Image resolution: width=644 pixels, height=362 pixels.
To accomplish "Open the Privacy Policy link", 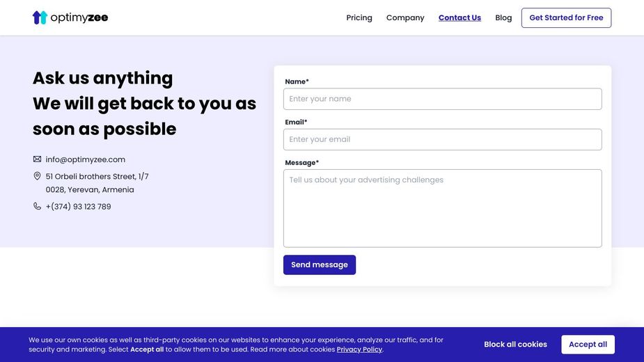I will [x=359, y=349].
